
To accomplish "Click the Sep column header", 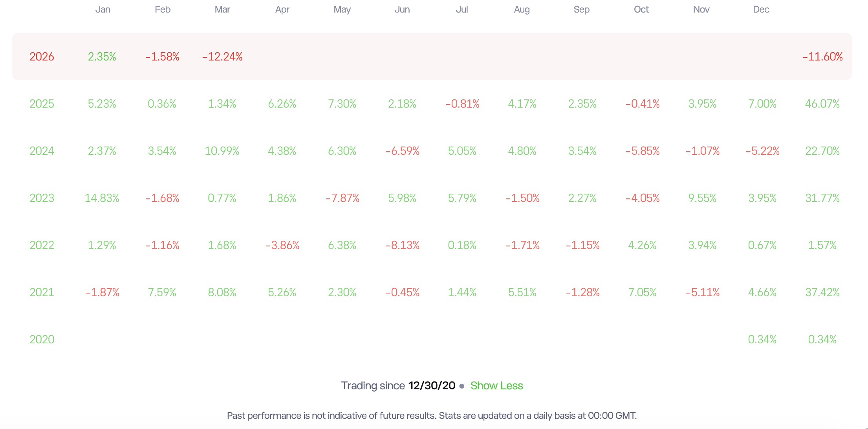I will (581, 9).
